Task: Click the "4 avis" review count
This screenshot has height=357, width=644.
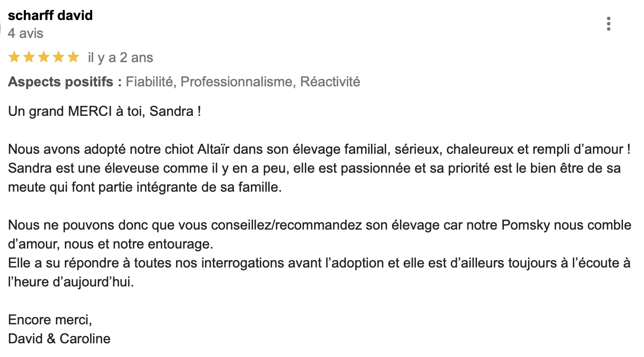Action: [25, 33]
